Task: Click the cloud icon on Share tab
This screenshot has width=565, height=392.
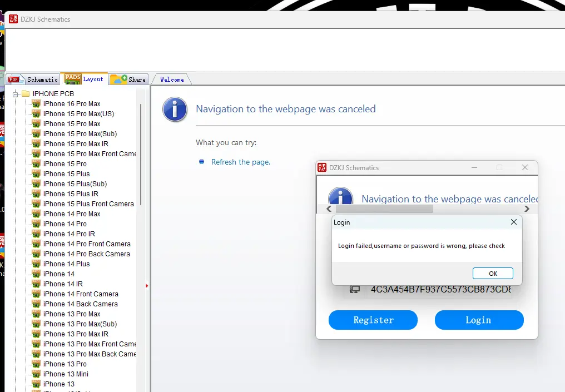Action: pyautogui.click(x=118, y=80)
